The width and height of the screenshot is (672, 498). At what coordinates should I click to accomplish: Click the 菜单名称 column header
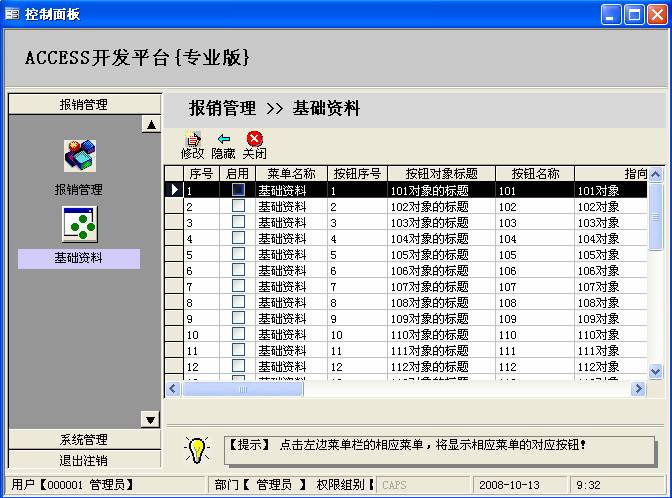pyautogui.click(x=291, y=174)
